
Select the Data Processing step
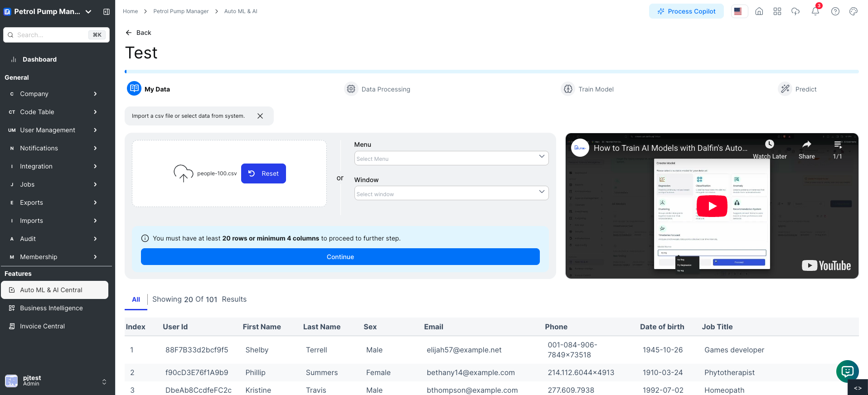click(378, 89)
